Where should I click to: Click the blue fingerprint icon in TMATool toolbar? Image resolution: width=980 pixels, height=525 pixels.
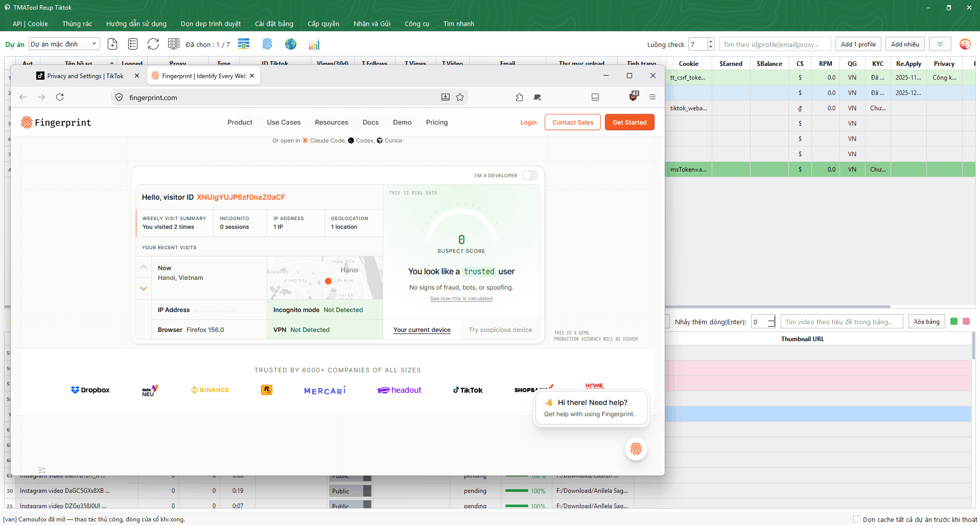coord(267,44)
